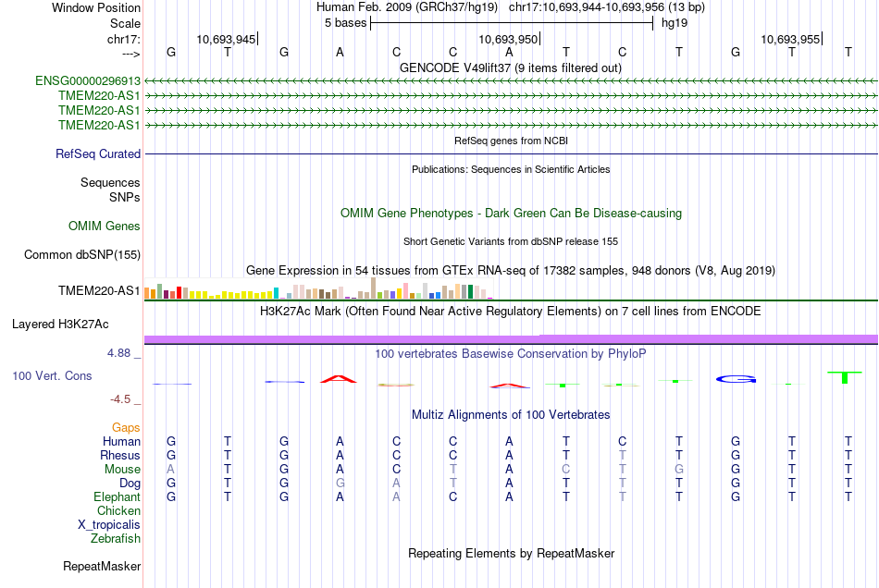The image size is (879, 588).
Task: Open Repeating Elements by RepeatMasker title
Action: point(511,553)
